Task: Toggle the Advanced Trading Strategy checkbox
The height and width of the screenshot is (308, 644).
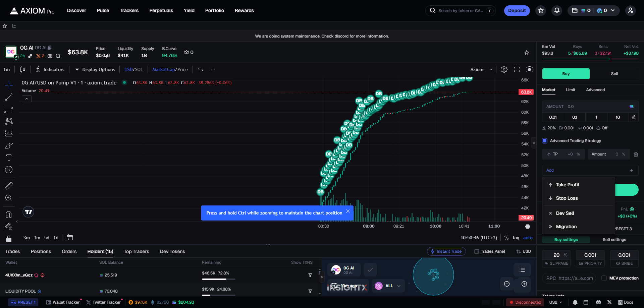Action: point(545,141)
